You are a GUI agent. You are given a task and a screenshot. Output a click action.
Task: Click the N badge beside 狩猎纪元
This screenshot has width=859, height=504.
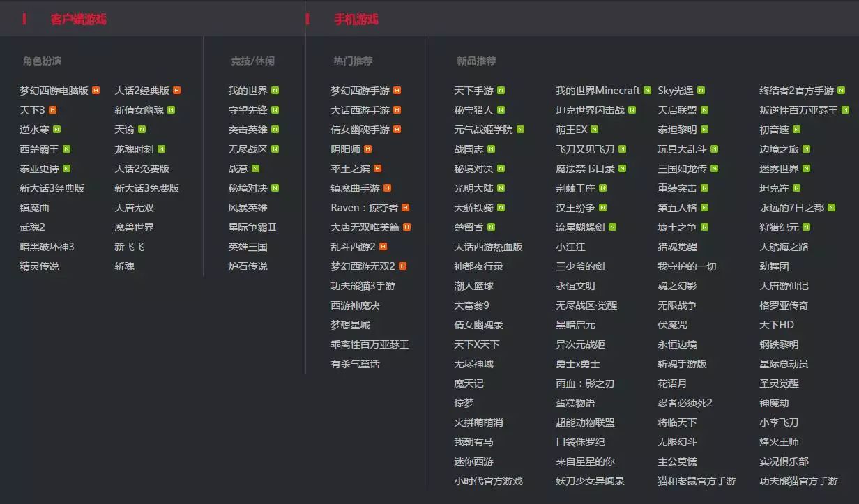coord(807,227)
